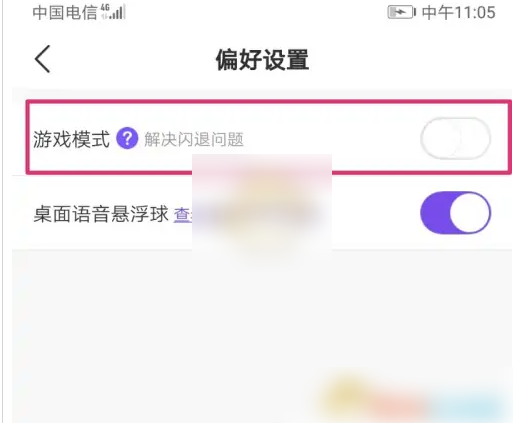Click blank header space right of 偏好设置
Viewport: 513px width, 423px height.
click(x=410, y=60)
